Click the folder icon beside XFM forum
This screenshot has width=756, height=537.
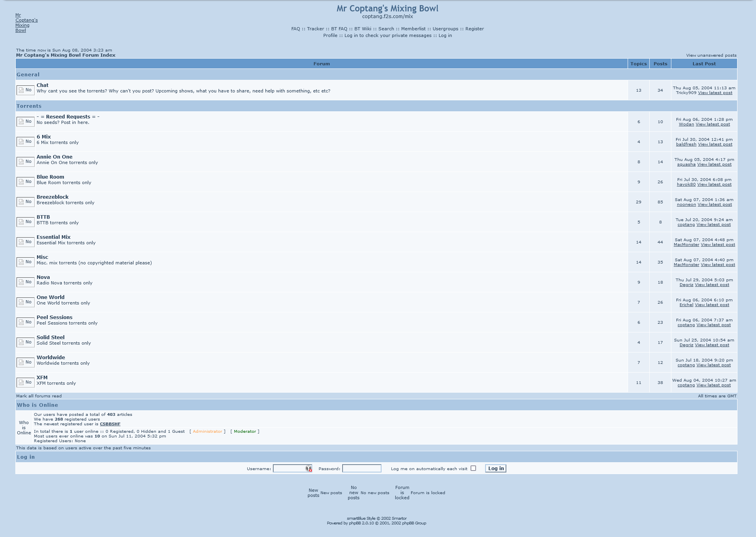[25, 382]
